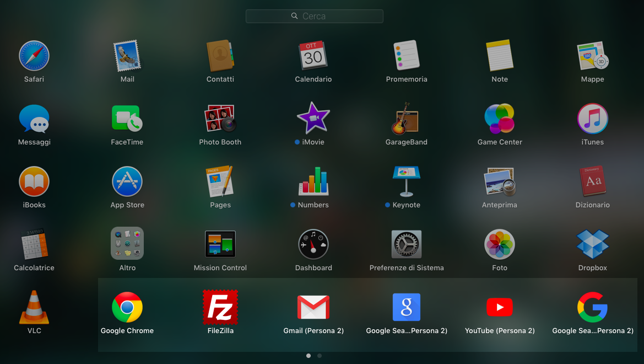Open Dropbox

(592, 244)
